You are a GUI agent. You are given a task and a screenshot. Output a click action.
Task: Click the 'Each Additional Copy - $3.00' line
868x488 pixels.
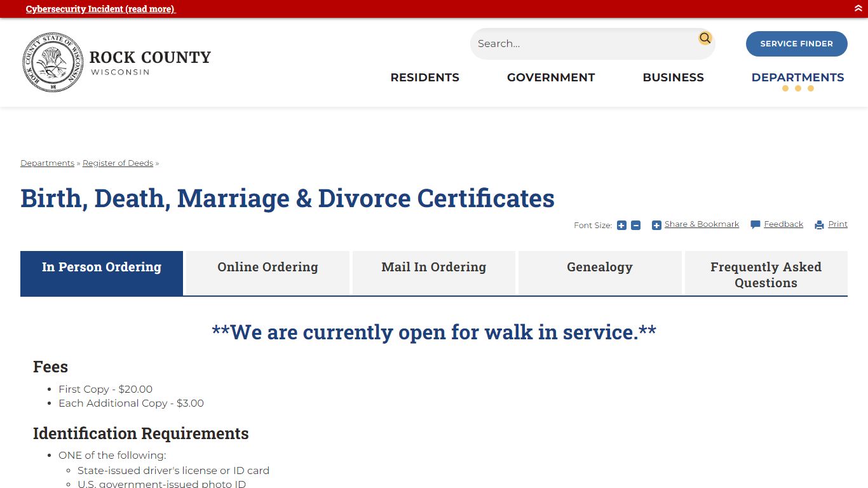tap(131, 403)
